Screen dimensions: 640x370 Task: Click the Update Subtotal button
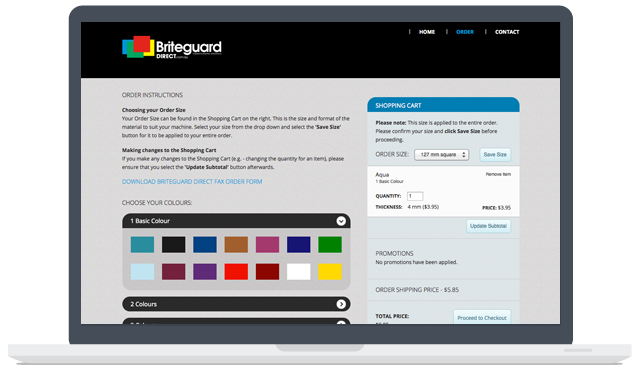point(488,226)
